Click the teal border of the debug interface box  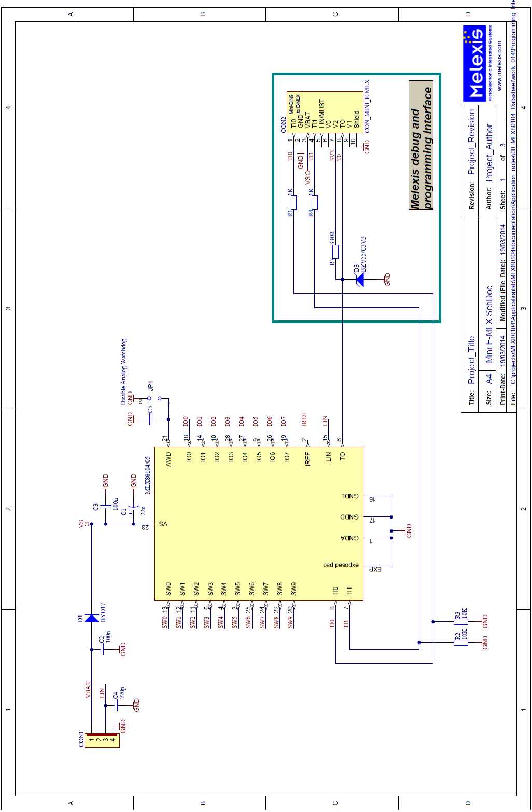274,197
